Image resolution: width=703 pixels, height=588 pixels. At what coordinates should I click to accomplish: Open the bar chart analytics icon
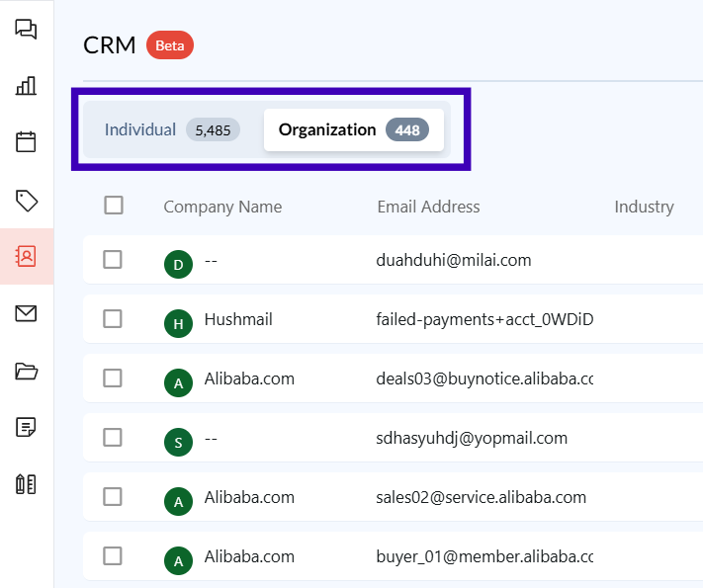[26, 85]
